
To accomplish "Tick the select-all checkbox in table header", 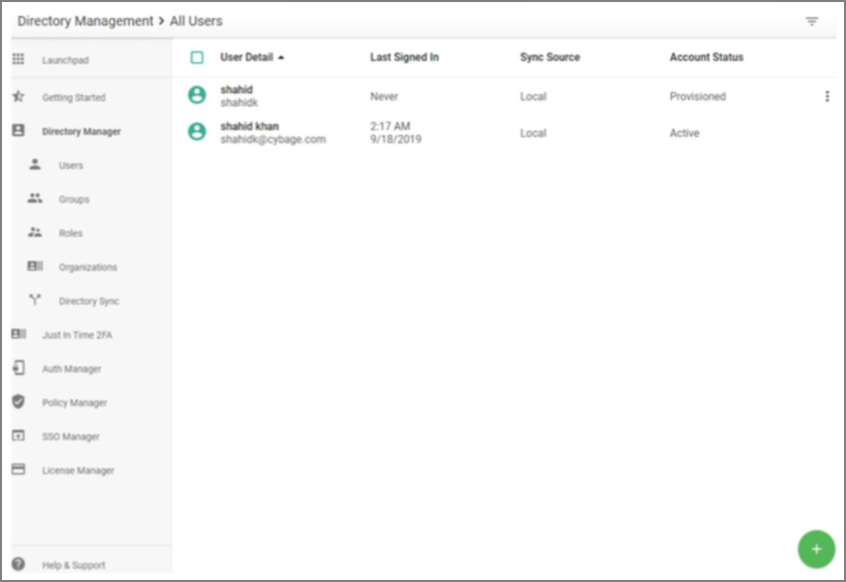I will coord(197,57).
